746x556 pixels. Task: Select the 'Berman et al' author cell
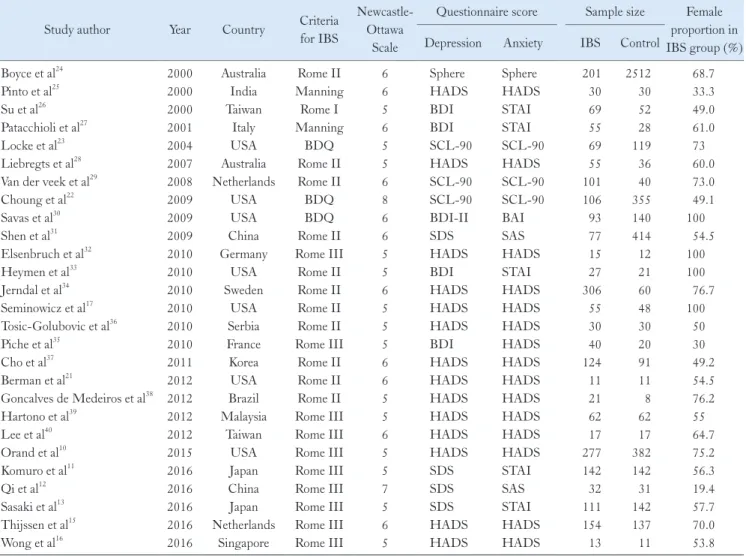point(37,380)
